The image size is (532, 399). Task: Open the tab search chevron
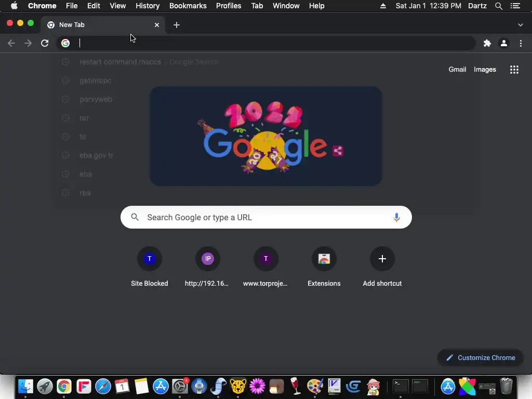521,25
